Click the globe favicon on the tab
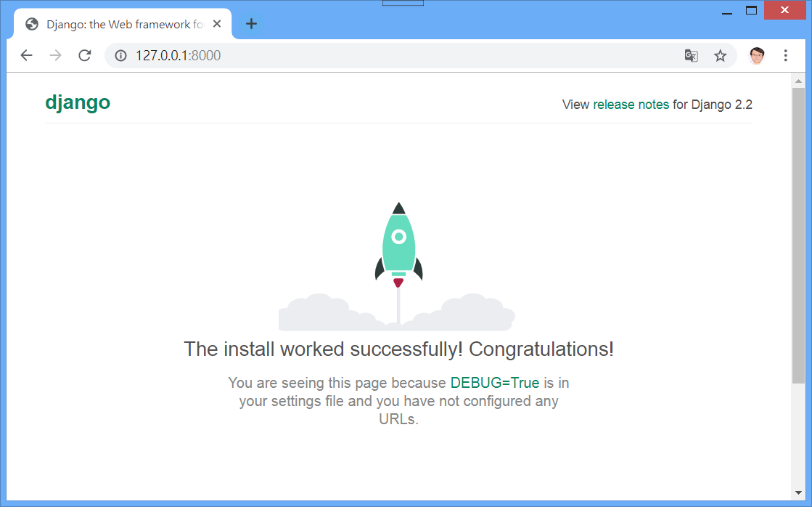The image size is (812, 507). (32, 25)
